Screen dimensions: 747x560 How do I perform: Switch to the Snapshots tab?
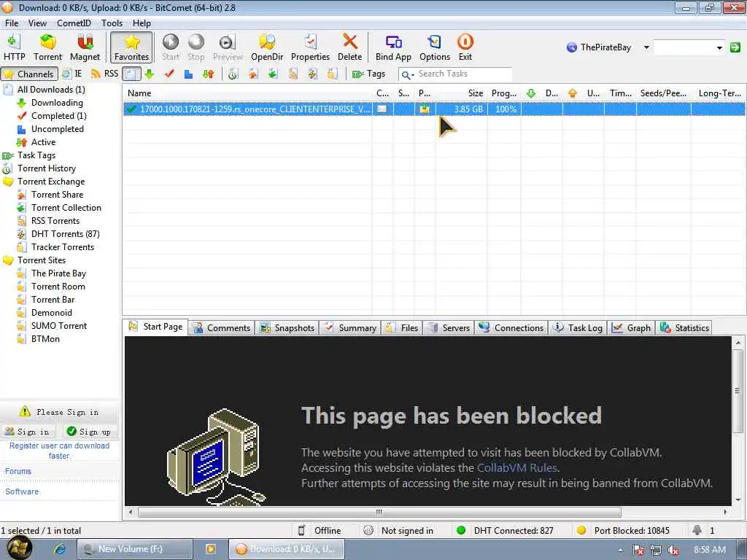(287, 328)
